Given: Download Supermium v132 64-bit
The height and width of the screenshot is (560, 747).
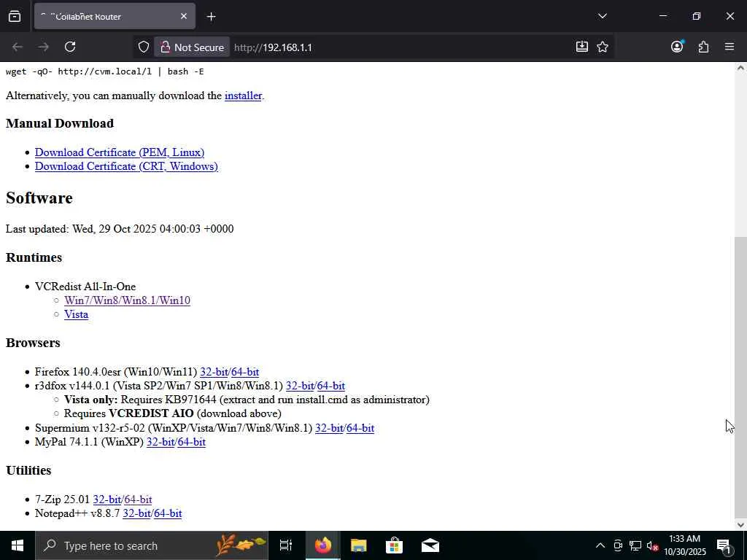Looking at the screenshot, I should [x=360, y=428].
